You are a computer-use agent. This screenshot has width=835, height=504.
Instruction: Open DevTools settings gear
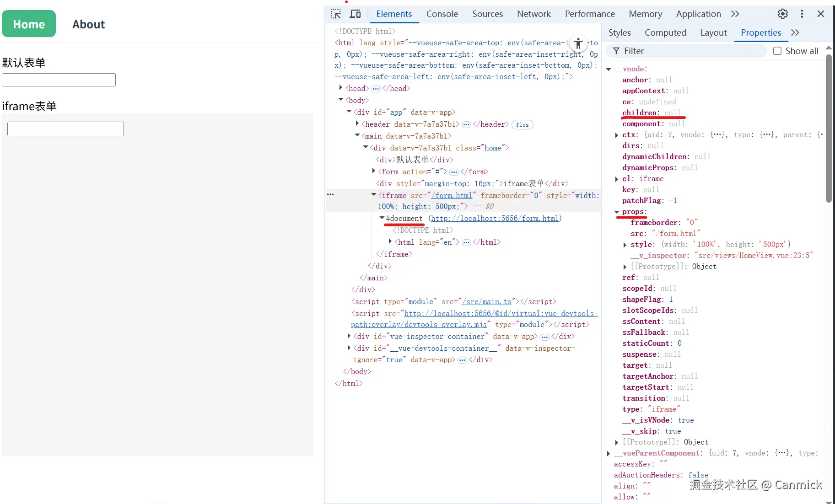[x=783, y=14]
